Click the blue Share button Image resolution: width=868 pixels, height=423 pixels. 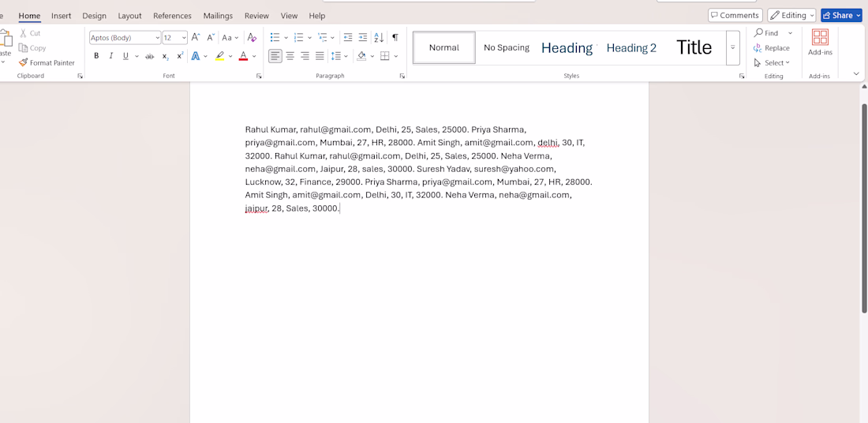pyautogui.click(x=841, y=16)
